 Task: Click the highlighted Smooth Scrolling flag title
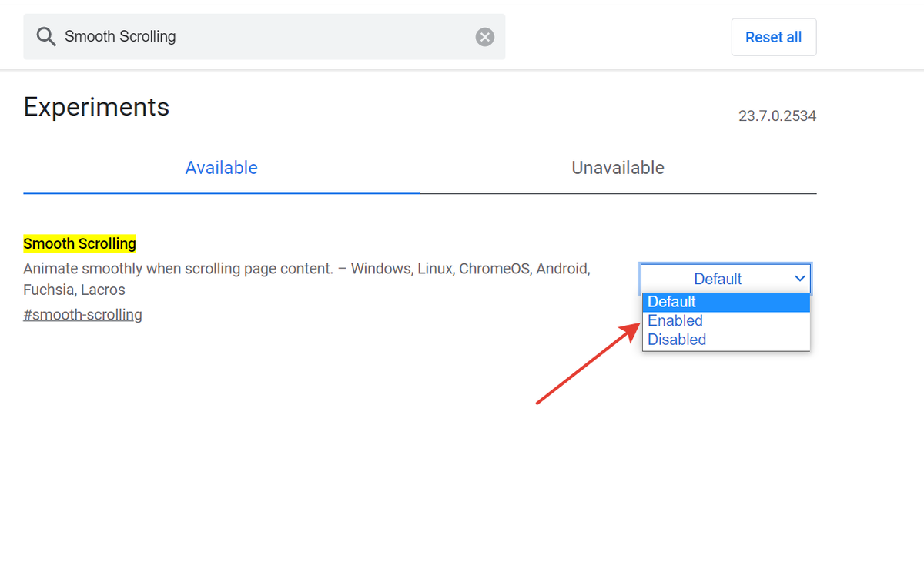click(x=80, y=243)
